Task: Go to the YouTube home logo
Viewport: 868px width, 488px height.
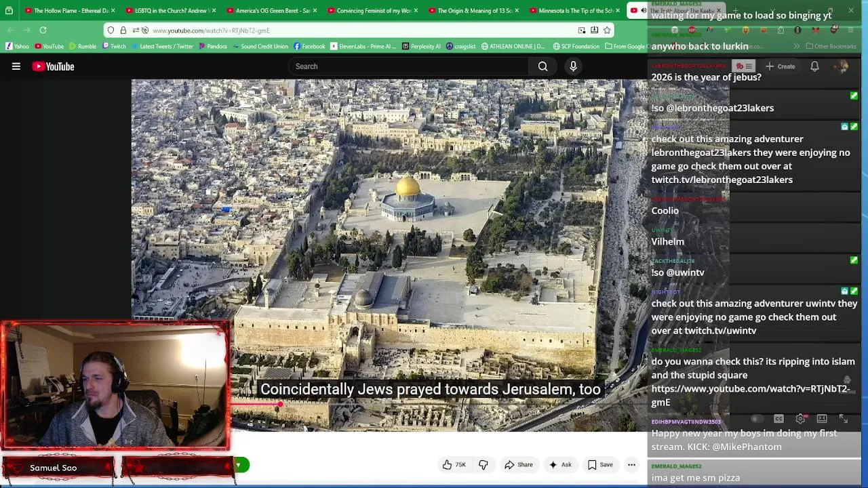Action: 53,66
